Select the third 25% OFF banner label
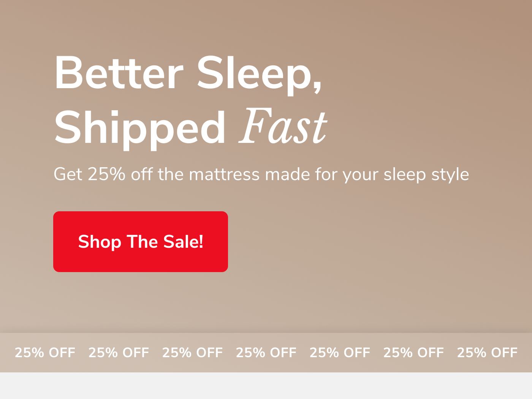Screen dimensions: 532x399 click(193, 353)
